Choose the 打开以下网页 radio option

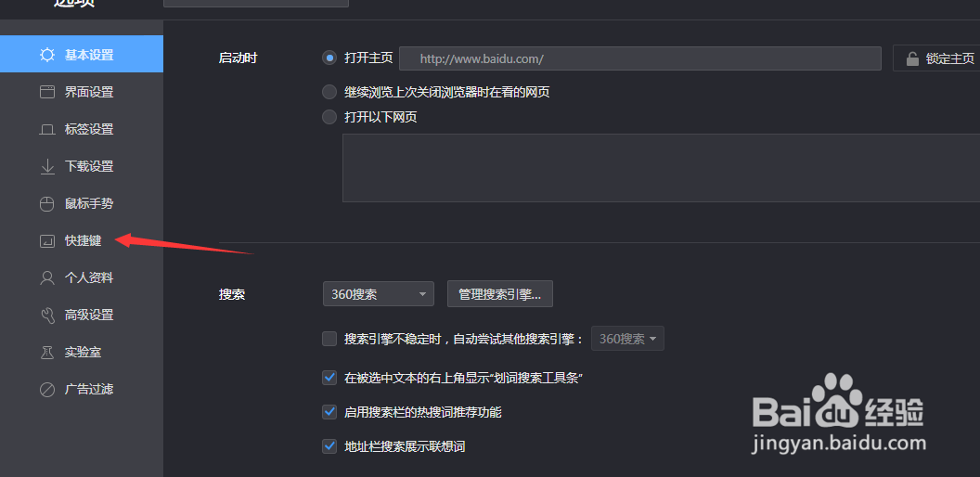pos(329,117)
